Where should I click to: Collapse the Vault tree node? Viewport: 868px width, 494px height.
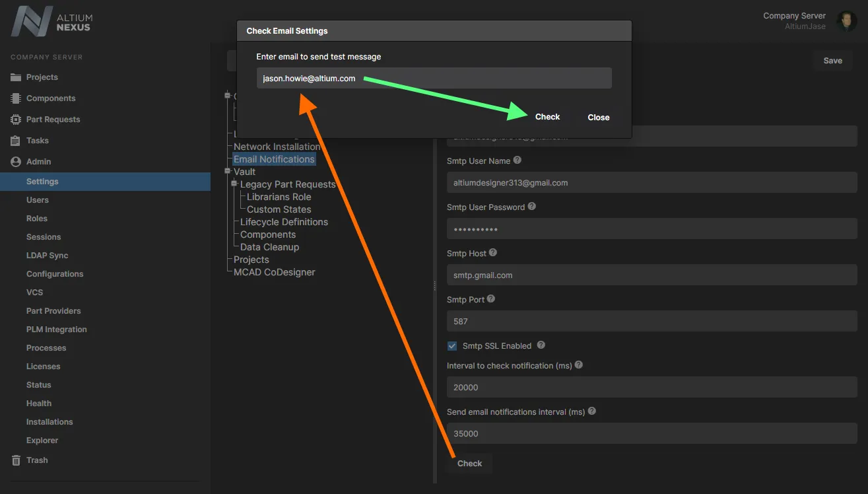228,172
